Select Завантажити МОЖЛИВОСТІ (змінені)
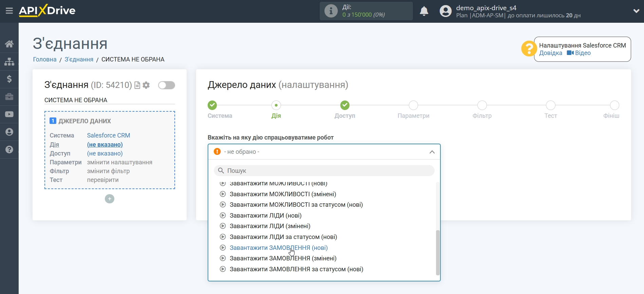 (283, 194)
